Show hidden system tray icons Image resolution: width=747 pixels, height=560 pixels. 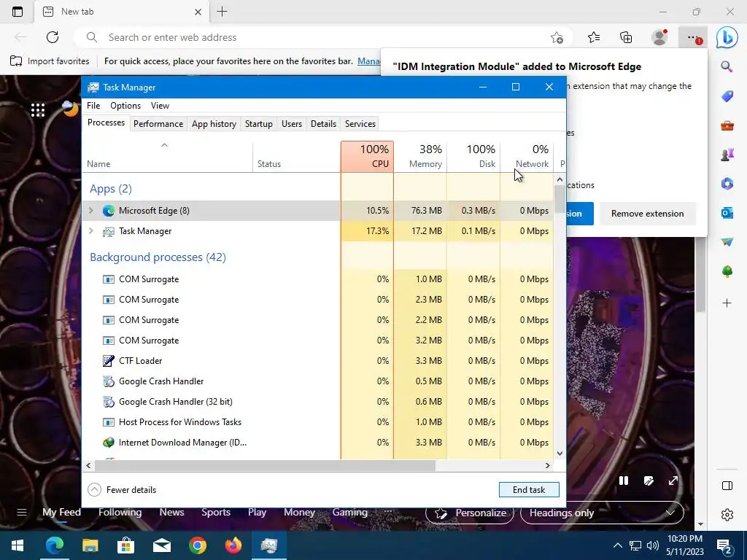[617, 545]
